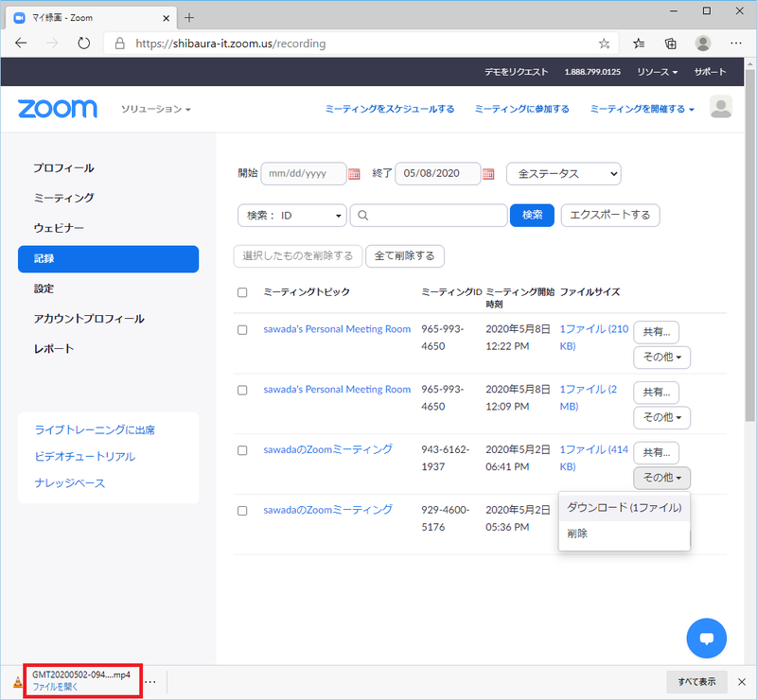Open the favorites list icon
This screenshot has width=757, height=700.
point(639,44)
